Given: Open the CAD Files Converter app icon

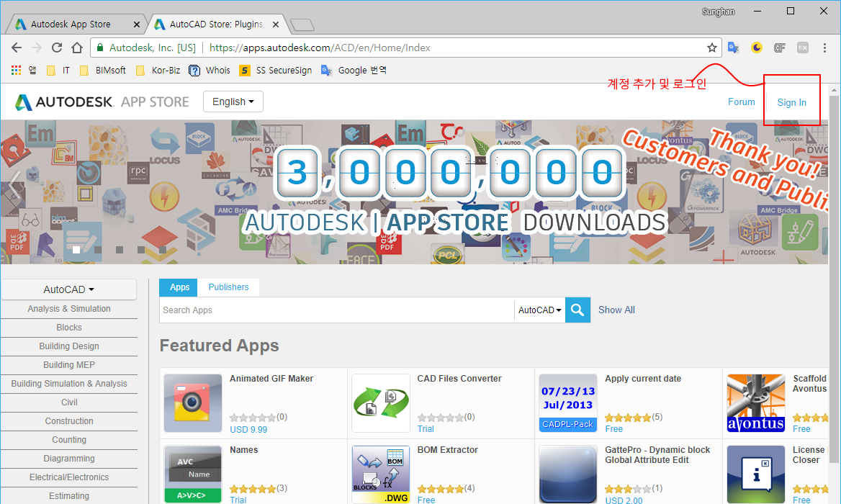Looking at the screenshot, I should click(381, 403).
